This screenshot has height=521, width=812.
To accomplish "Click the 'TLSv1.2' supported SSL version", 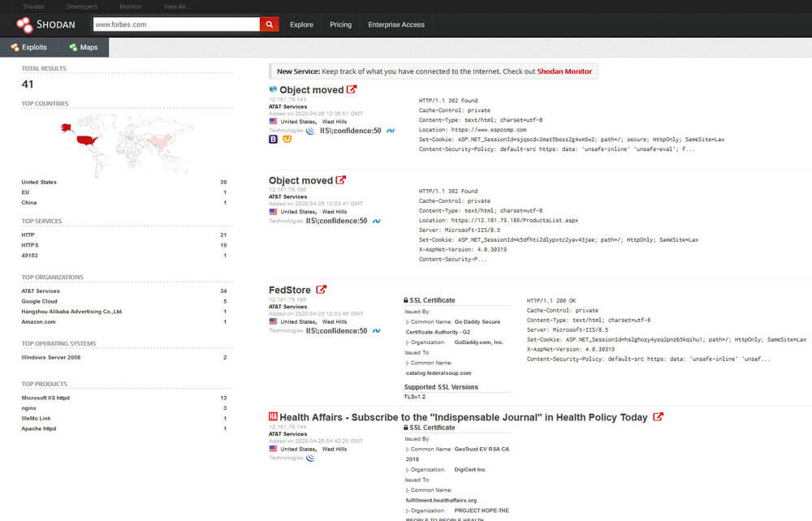I will pyautogui.click(x=415, y=397).
